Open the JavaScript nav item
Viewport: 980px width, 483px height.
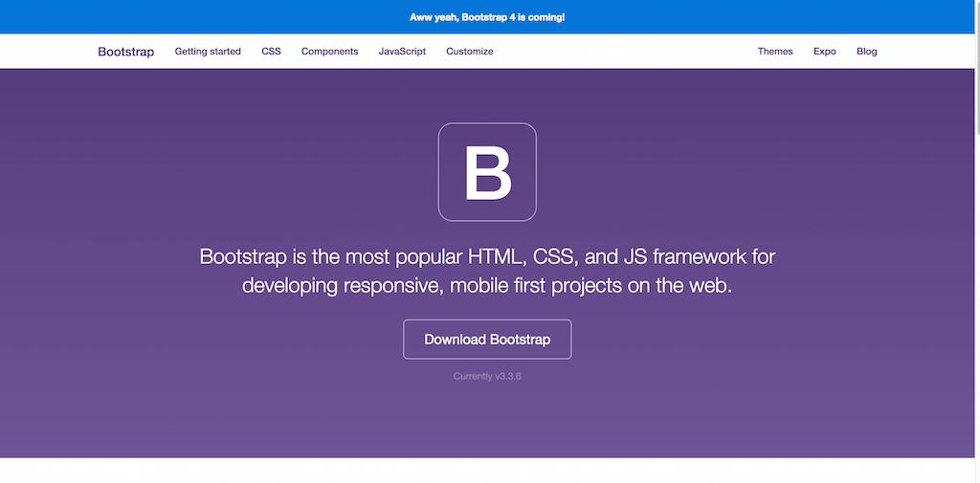pos(402,52)
